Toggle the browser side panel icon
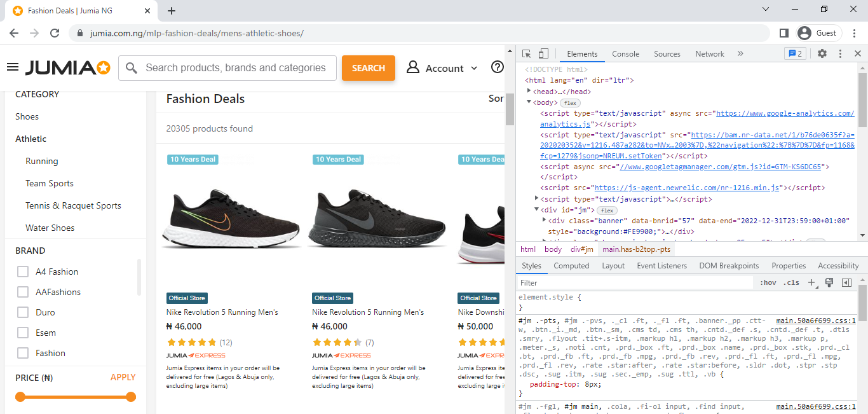This screenshot has height=414, width=868. click(783, 33)
